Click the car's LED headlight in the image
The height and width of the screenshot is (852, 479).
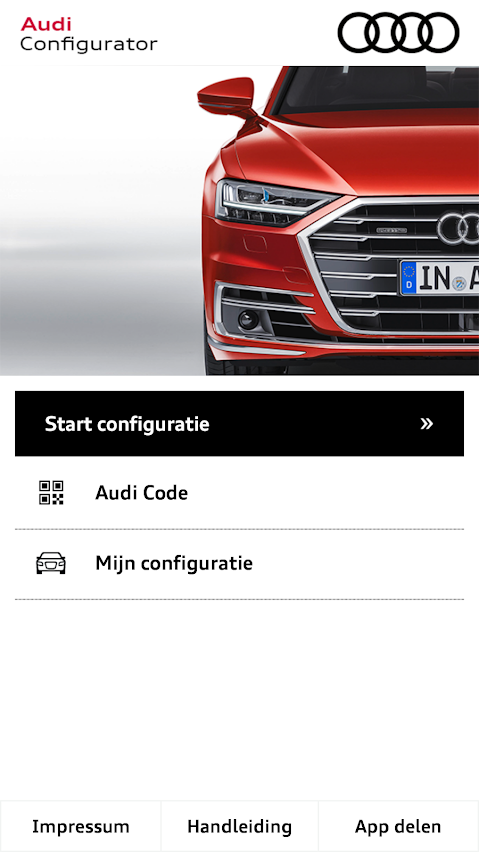pos(274,203)
